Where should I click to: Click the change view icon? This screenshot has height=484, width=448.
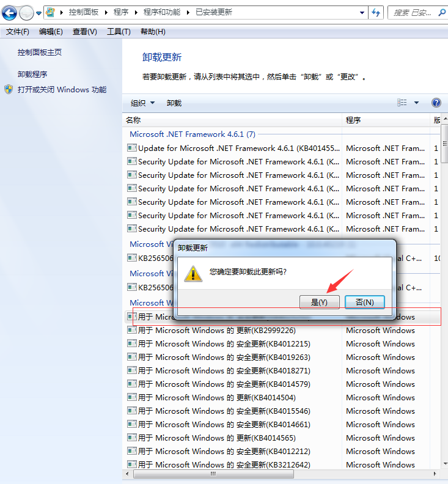point(402,103)
